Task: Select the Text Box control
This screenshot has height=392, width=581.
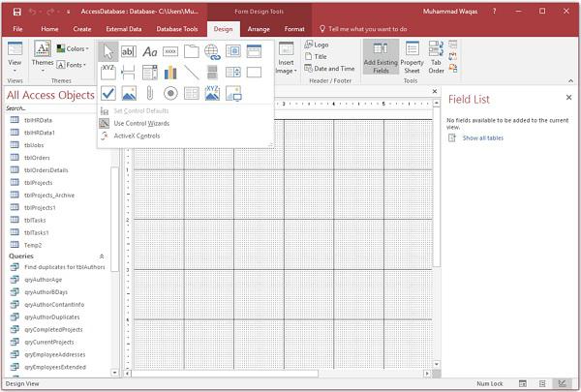Action: (x=129, y=51)
